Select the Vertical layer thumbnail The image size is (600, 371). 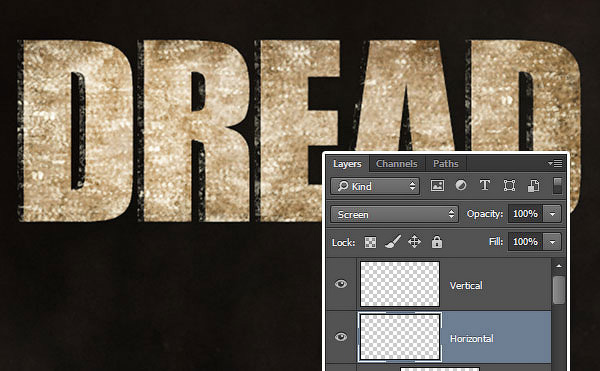pyautogui.click(x=400, y=284)
